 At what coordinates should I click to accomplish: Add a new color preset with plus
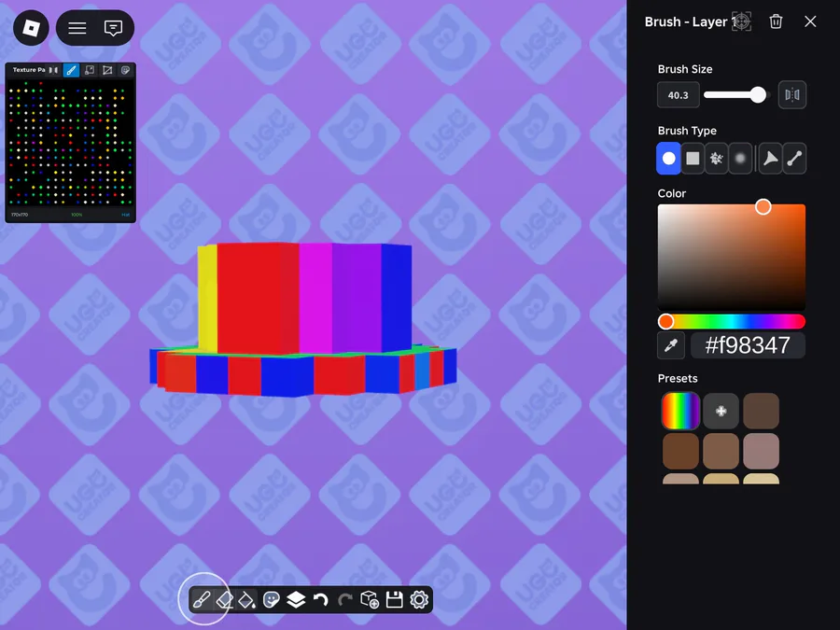pos(721,411)
